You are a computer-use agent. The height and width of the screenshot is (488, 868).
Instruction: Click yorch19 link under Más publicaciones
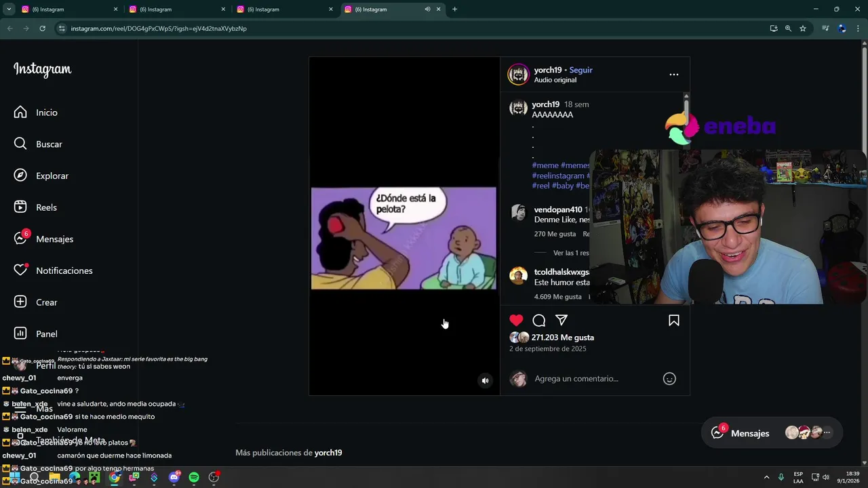point(328,453)
